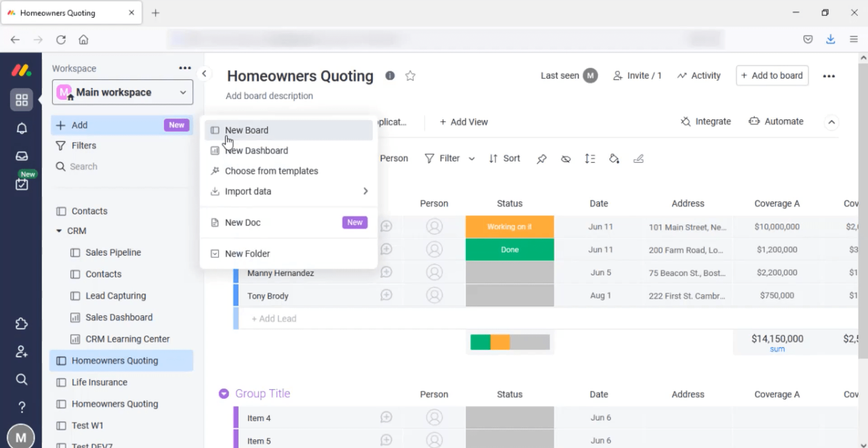Collapse the CRM folder

pos(59,231)
